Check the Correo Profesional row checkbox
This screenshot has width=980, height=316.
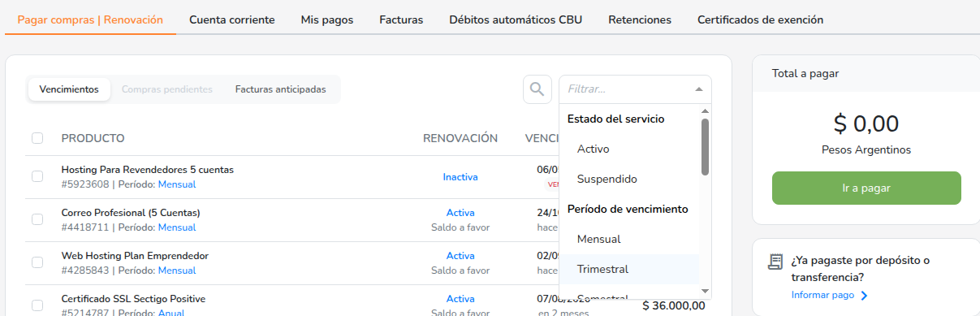[37, 219]
